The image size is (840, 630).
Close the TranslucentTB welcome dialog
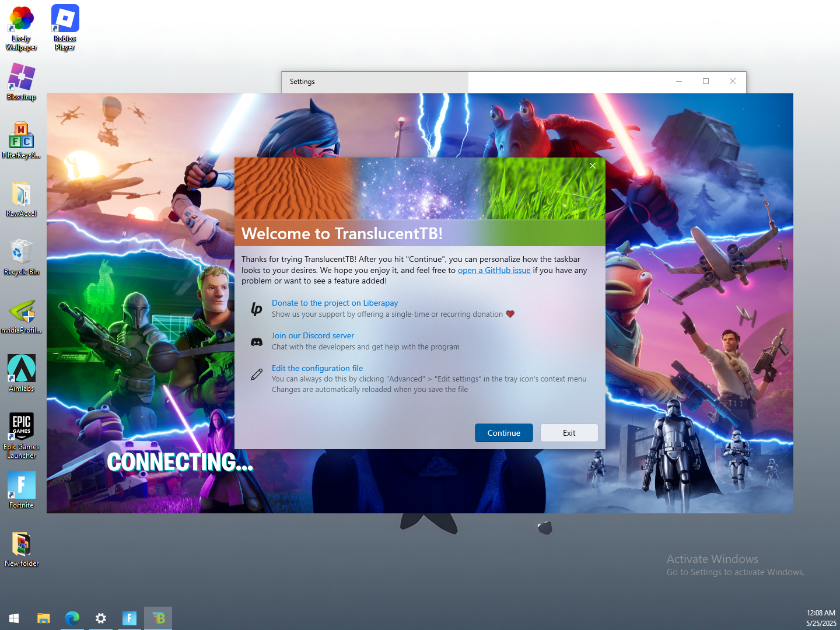pyautogui.click(x=593, y=166)
